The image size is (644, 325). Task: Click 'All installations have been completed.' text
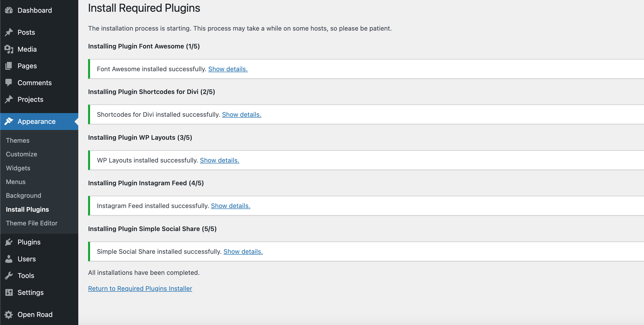pyautogui.click(x=144, y=272)
